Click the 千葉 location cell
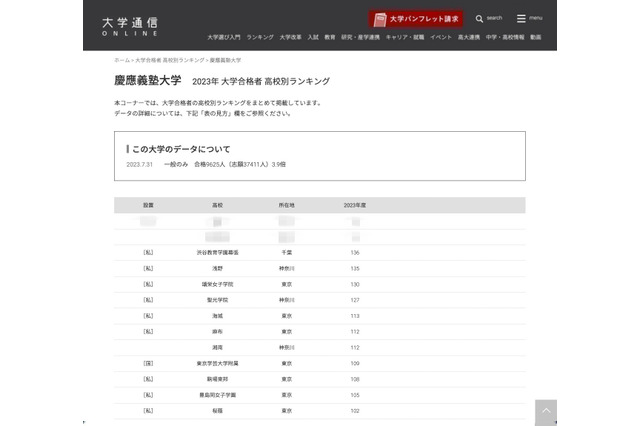 287,253
